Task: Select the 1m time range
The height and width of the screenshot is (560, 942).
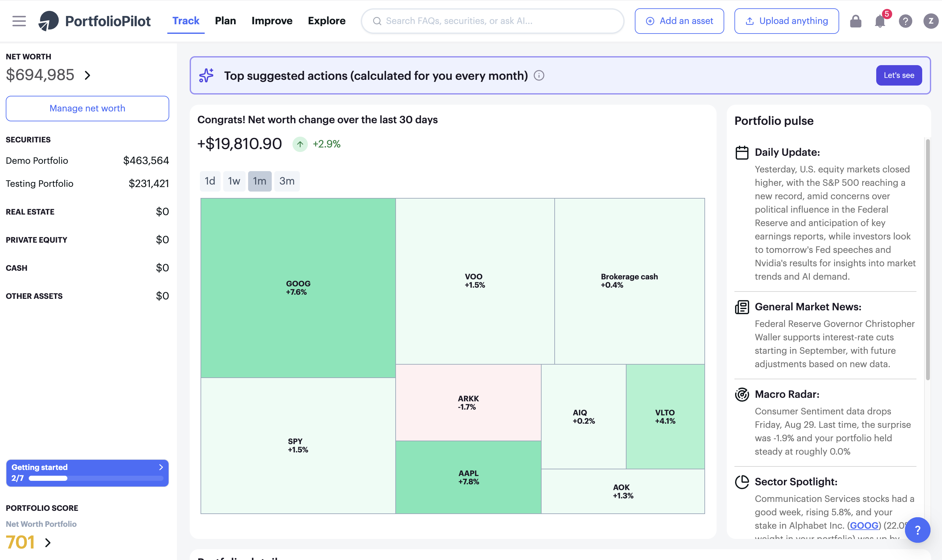Action: click(x=260, y=181)
